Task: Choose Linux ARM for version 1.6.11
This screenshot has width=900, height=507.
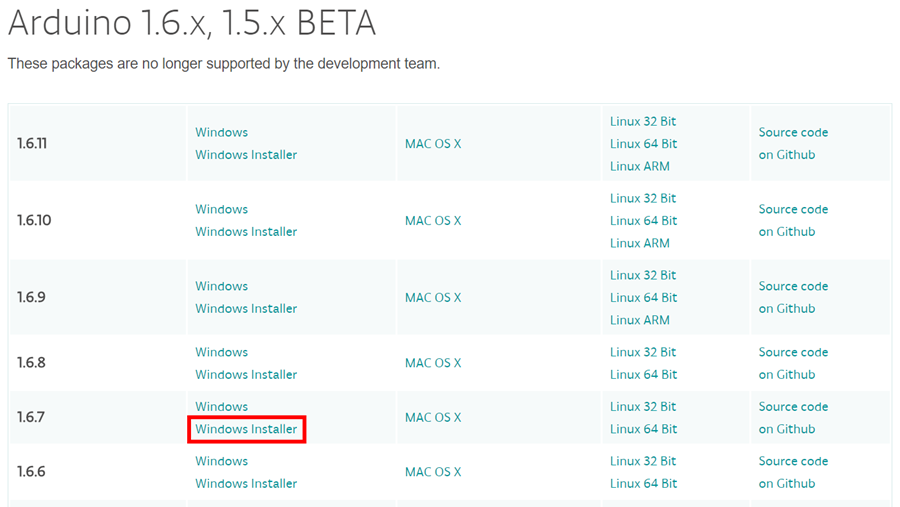Action: point(639,166)
